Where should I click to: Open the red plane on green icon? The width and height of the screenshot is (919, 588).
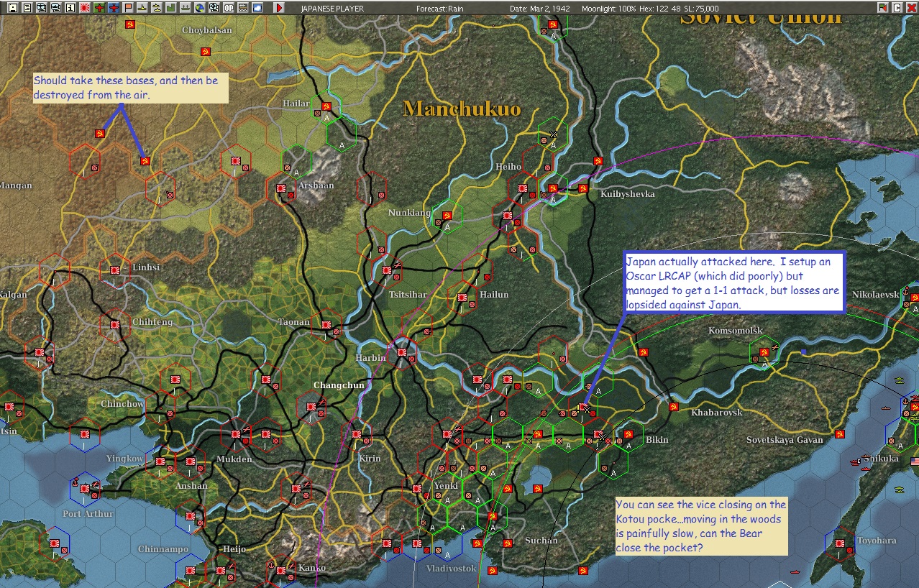click(99, 8)
